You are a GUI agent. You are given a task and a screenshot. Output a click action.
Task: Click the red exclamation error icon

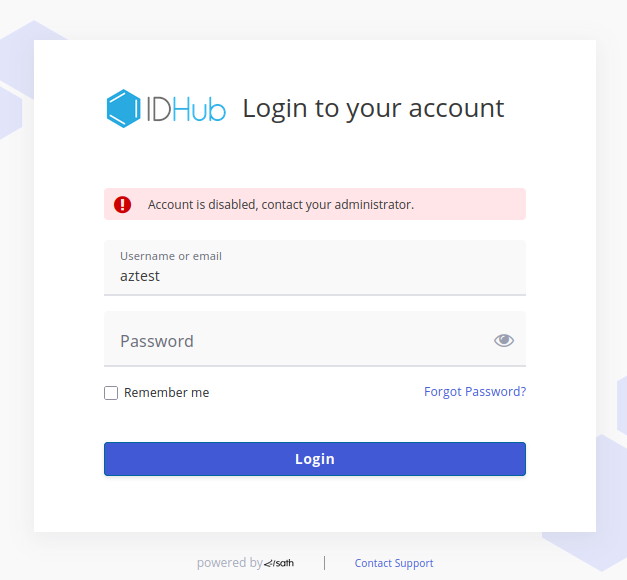(x=122, y=204)
